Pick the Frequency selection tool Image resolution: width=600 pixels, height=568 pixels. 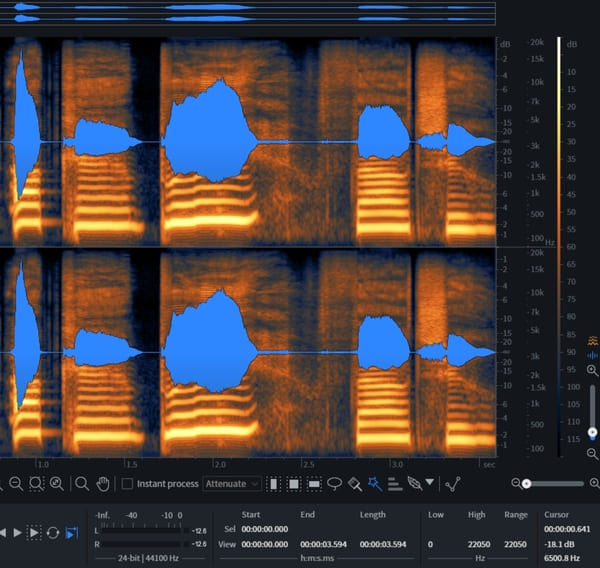[x=314, y=484]
